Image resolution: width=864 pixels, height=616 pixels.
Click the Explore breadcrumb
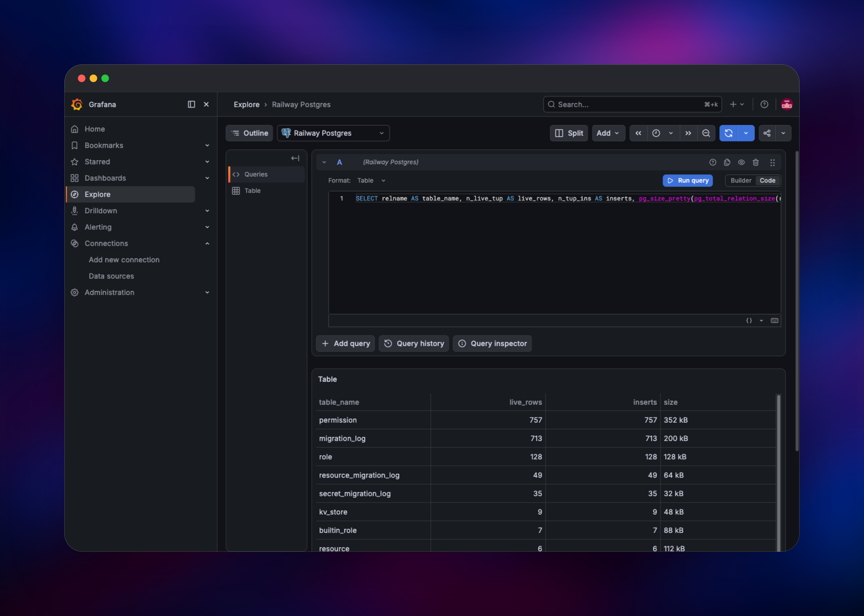pyautogui.click(x=247, y=104)
